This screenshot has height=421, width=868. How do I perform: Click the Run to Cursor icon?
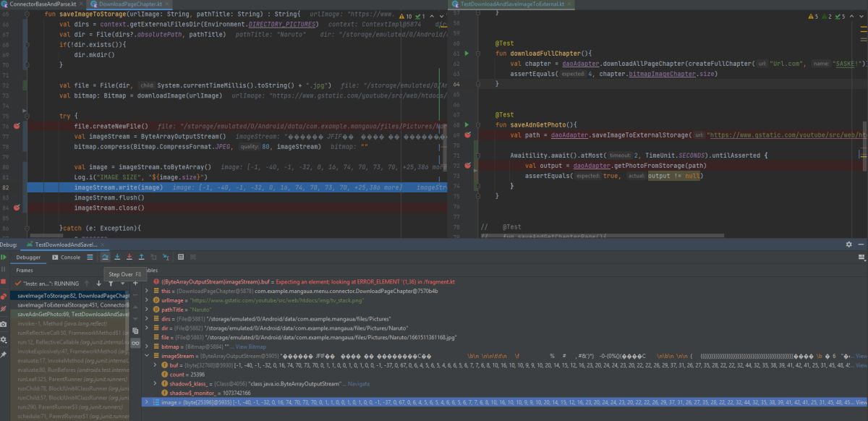click(x=166, y=257)
